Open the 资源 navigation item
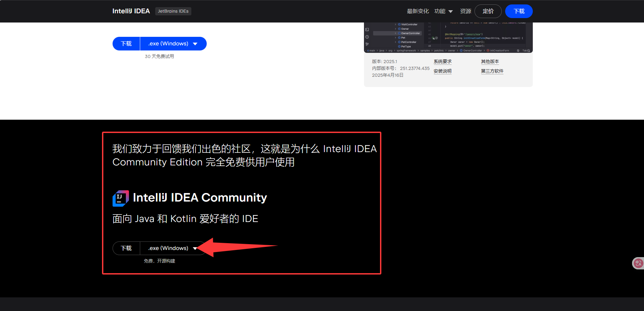This screenshot has height=311, width=644. click(465, 11)
